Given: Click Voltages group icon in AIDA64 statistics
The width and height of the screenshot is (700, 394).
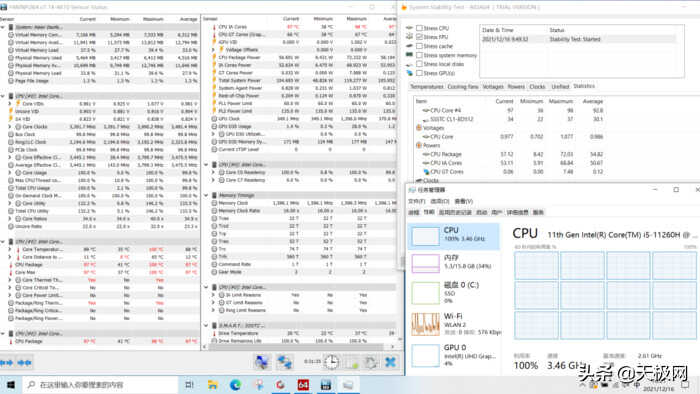Looking at the screenshot, I should click(419, 128).
